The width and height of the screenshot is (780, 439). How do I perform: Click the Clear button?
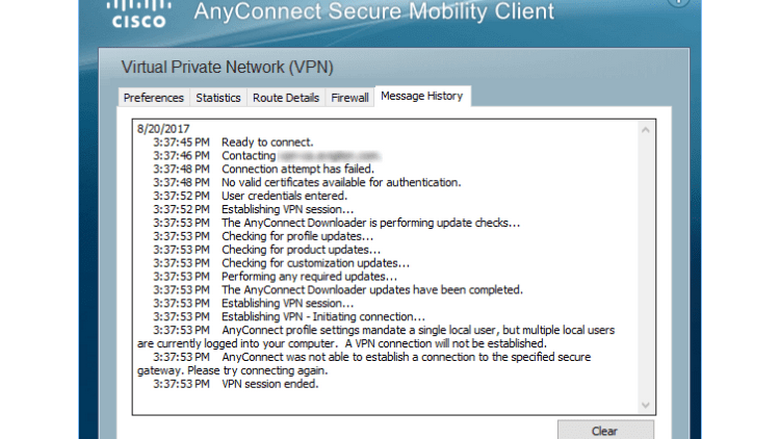pyautogui.click(x=605, y=430)
